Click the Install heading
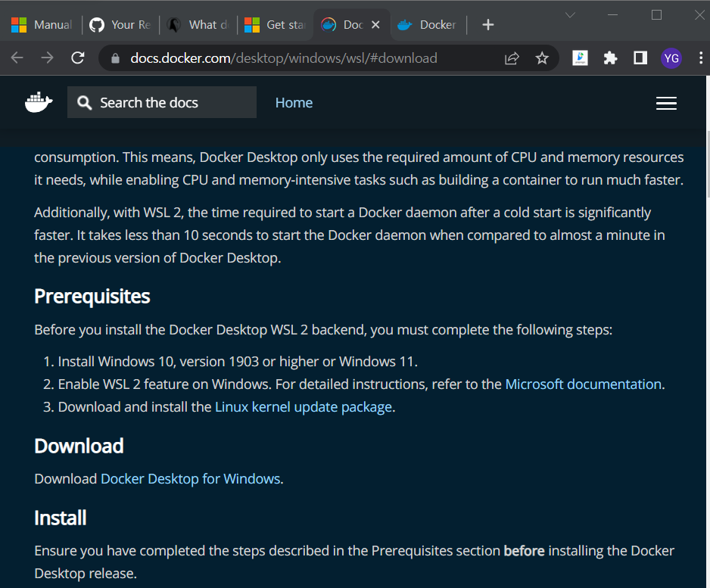 coord(61,518)
